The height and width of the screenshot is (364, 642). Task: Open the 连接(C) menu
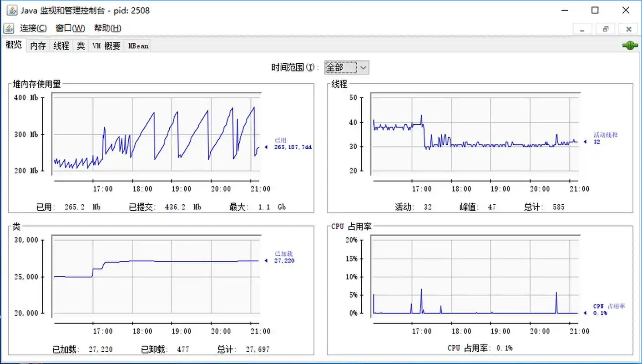pos(34,28)
